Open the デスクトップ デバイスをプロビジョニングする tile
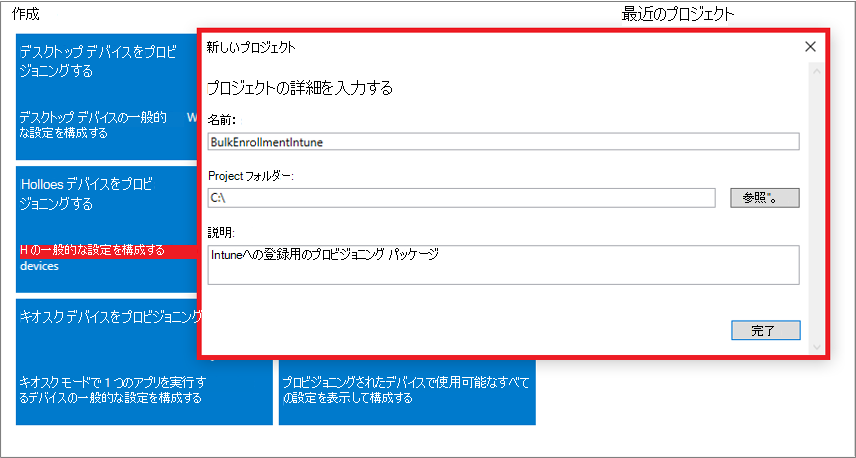This screenshot has width=856, height=458. click(106, 96)
